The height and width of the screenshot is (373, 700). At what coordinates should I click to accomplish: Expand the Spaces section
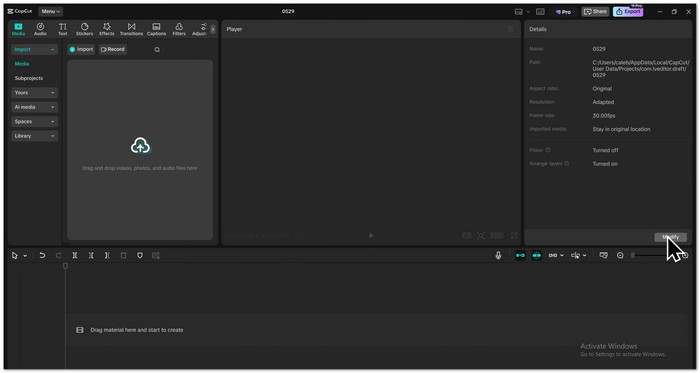(x=34, y=121)
